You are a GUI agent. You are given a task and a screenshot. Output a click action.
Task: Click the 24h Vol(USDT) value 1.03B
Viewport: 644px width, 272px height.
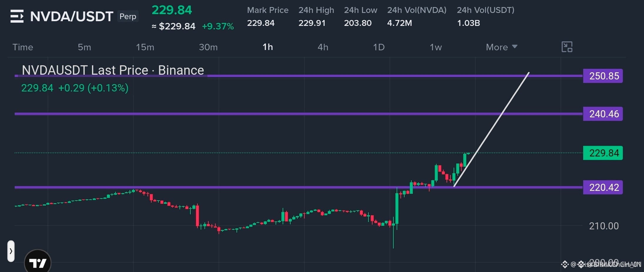(x=469, y=23)
